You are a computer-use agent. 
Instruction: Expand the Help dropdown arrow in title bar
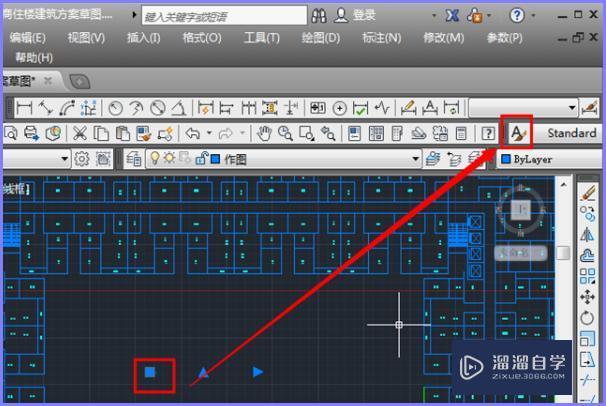pyautogui.click(x=534, y=16)
